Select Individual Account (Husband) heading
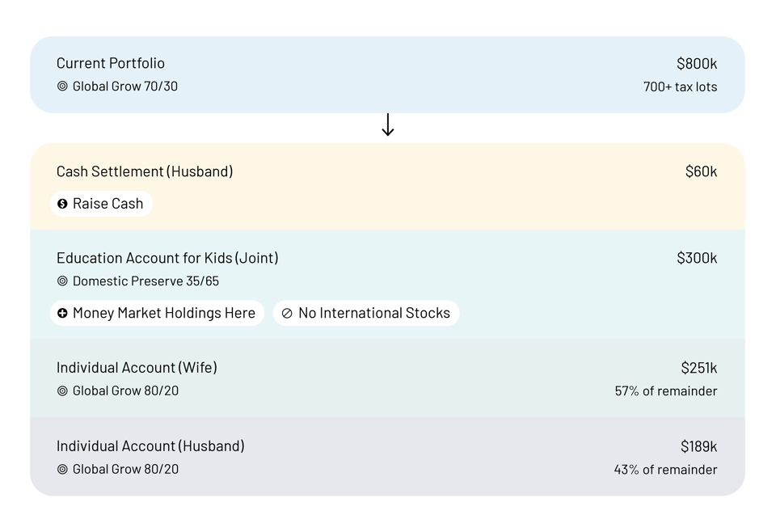The height and width of the screenshot is (532, 776). tap(150, 446)
